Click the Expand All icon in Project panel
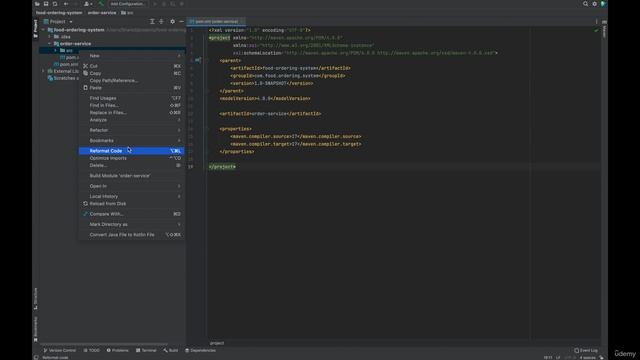Image resolution: width=640 pixels, height=360 pixels. tap(152, 21)
